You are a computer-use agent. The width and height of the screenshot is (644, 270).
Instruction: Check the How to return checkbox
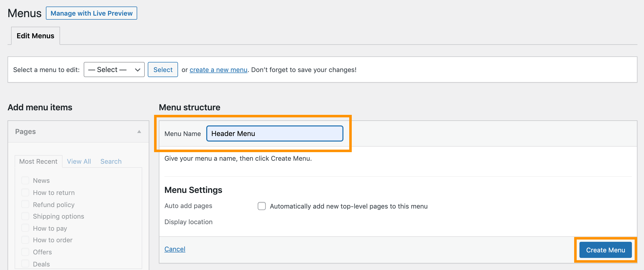25,192
